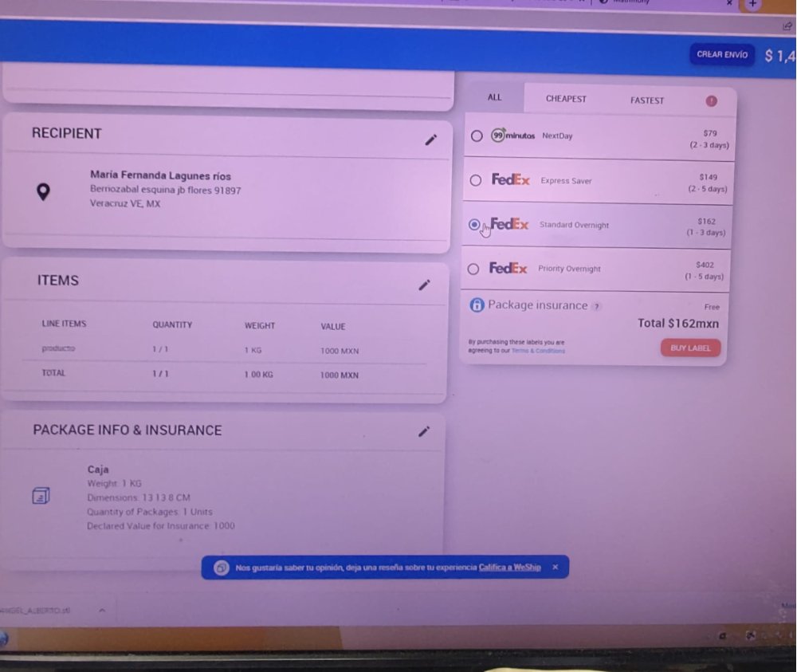Click the $162 price on Standard Overnight
This screenshot has width=797, height=672.
point(706,222)
